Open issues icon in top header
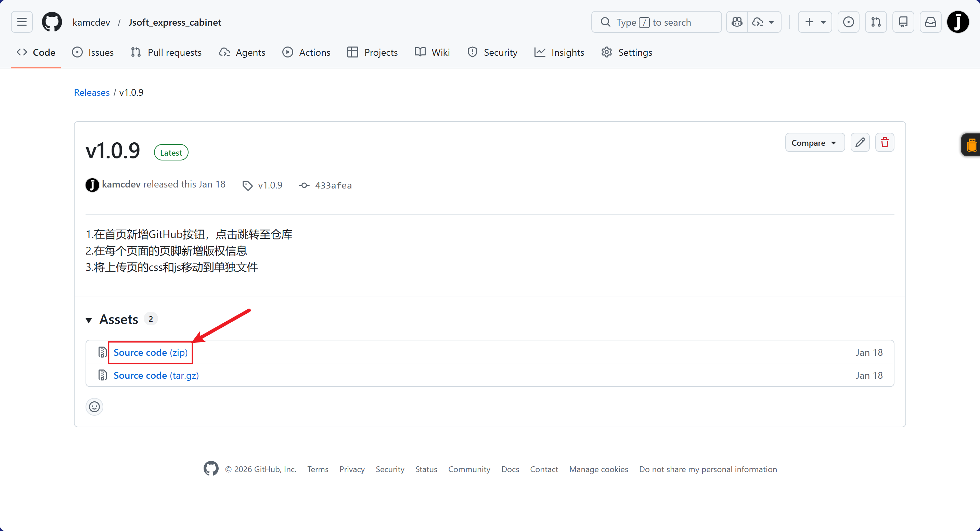This screenshot has width=980, height=531. point(848,22)
